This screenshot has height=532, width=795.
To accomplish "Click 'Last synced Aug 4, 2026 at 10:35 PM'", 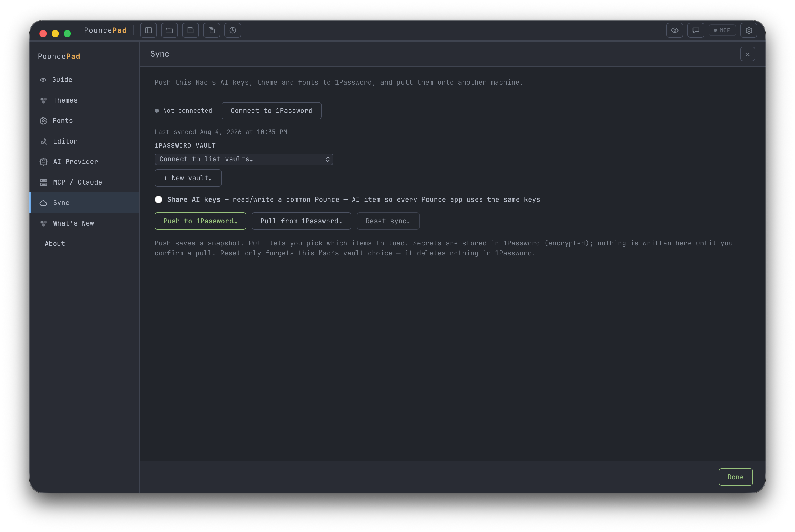I will [x=221, y=132].
